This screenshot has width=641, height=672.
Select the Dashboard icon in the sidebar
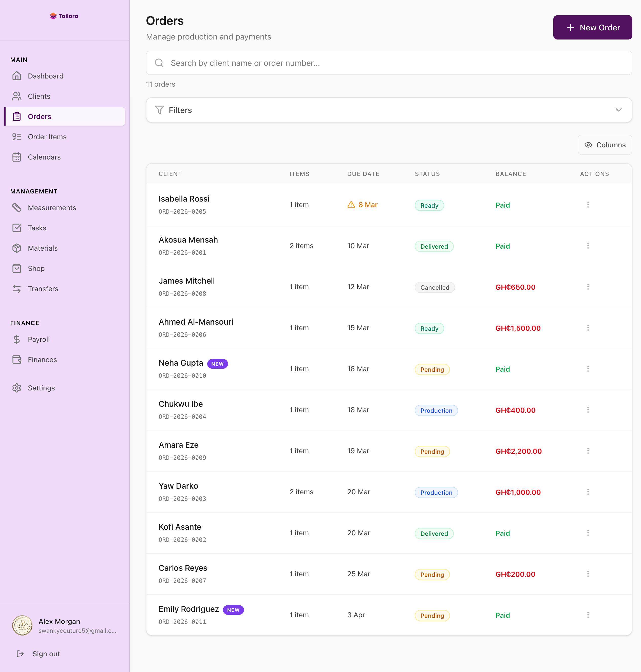point(17,76)
